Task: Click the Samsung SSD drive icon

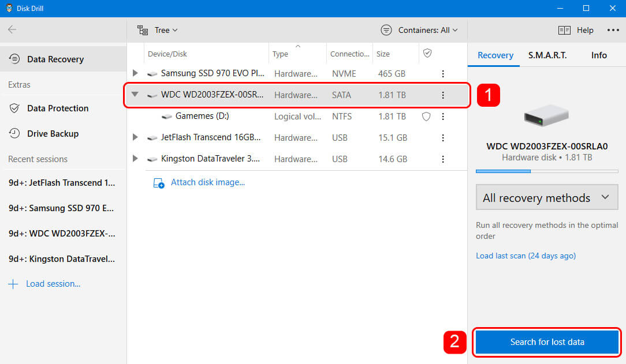Action: tap(152, 74)
